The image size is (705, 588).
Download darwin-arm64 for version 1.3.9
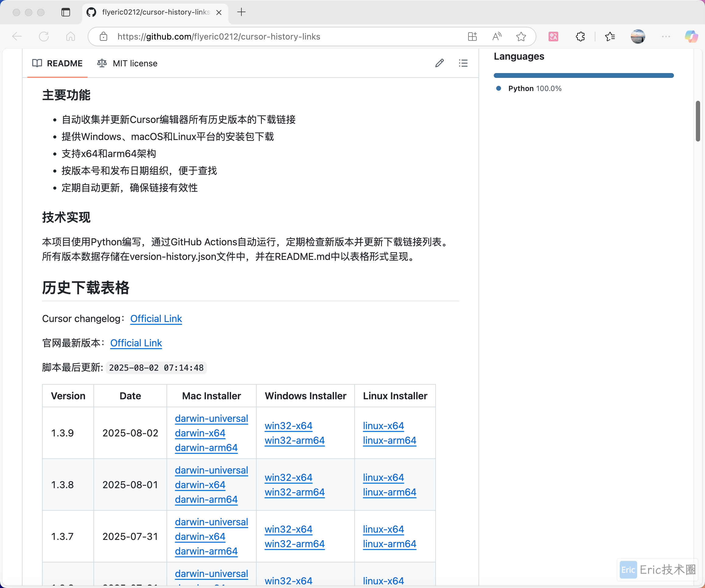point(206,448)
